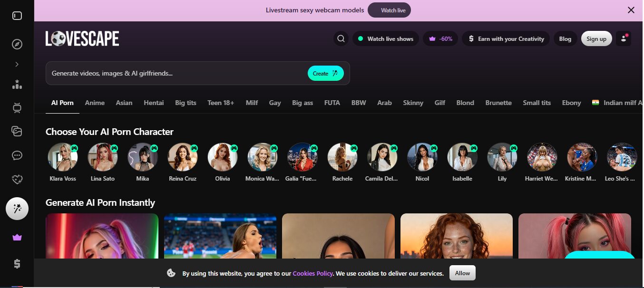The height and width of the screenshot is (288, 644).
Task: Click the purple crown icon in sidebar
Action: click(x=17, y=238)
